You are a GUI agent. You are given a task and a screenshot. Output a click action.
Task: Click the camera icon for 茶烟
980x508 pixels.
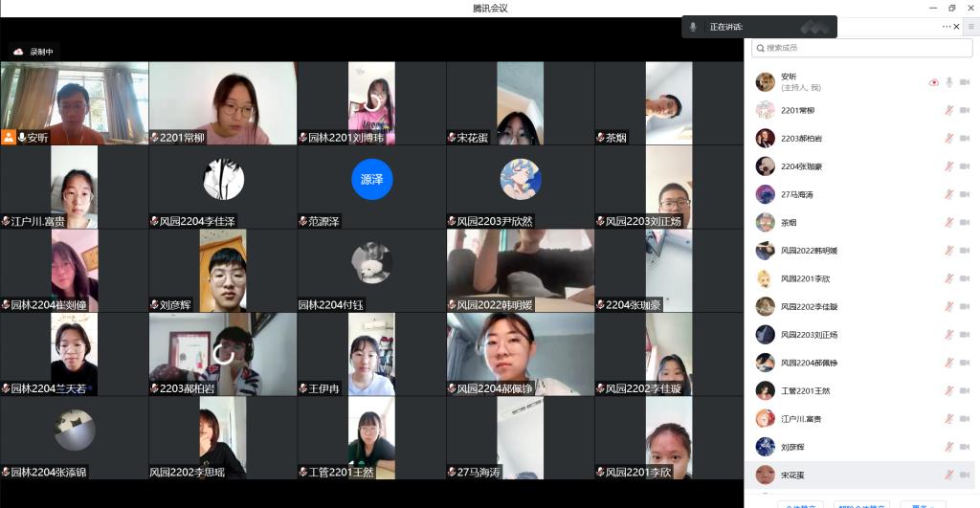(x=963, y=222)
